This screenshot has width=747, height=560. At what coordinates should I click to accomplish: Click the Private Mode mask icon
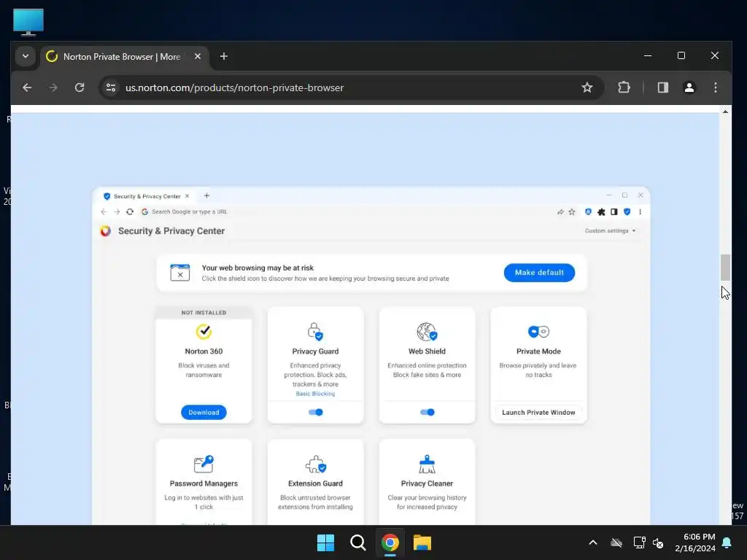(538, 332)
